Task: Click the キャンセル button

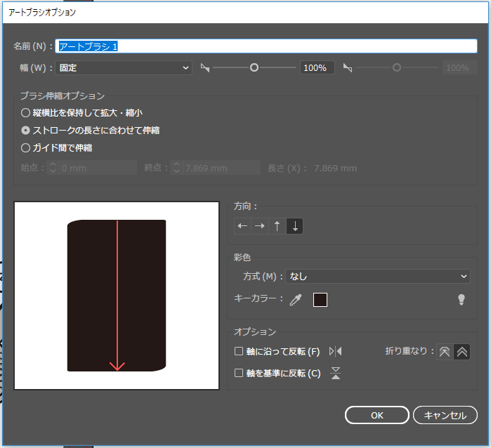Action: 445,415
